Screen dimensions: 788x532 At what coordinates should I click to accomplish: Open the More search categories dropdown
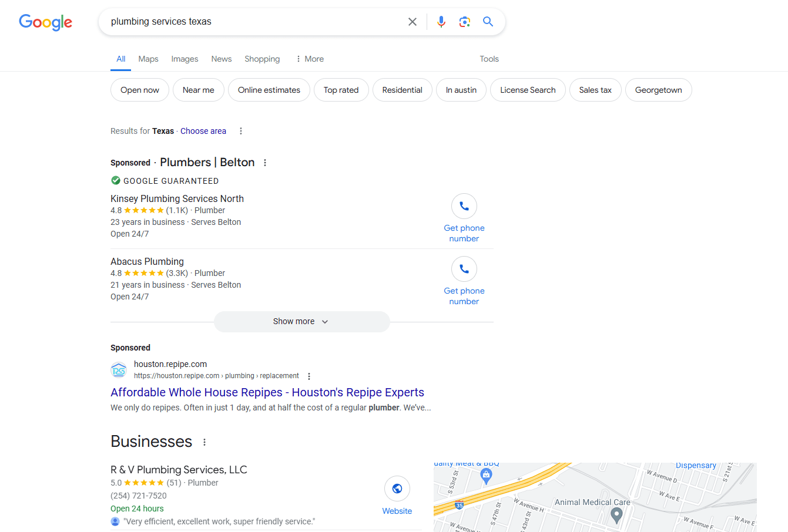(310, 59)
